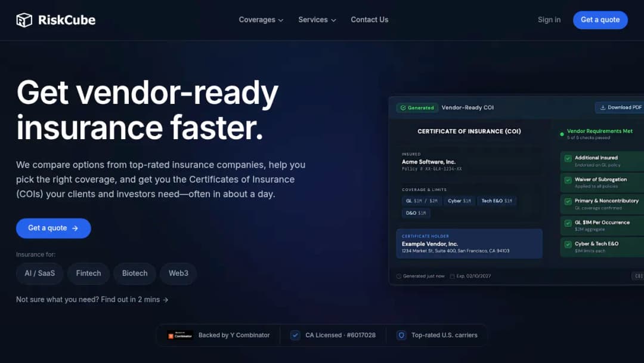Viewport: 644px width, 363px height.
Task: Click the Cyber $1M coverage chip
Action: tap(459, 201)
